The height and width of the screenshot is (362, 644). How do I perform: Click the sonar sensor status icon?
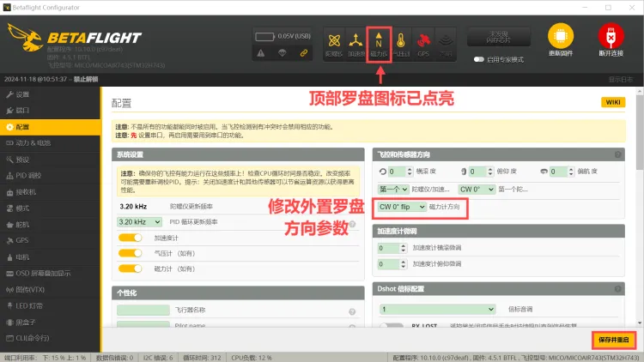446,45
